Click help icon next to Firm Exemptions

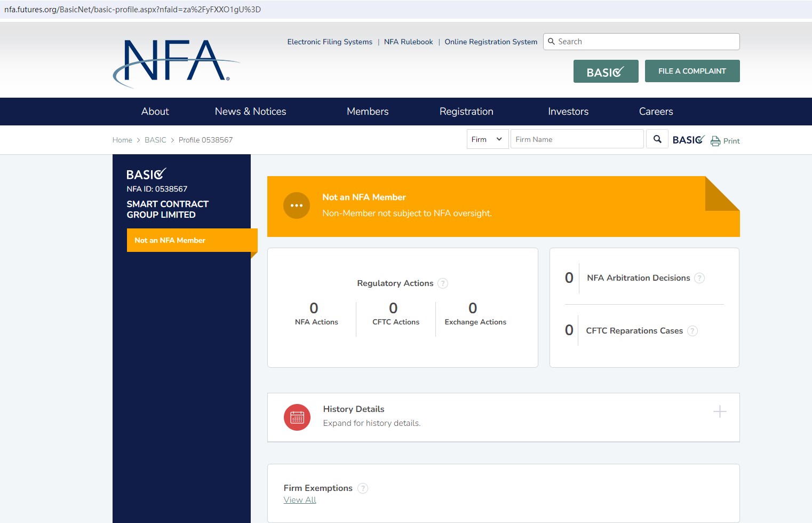click(x=363, y=488)
